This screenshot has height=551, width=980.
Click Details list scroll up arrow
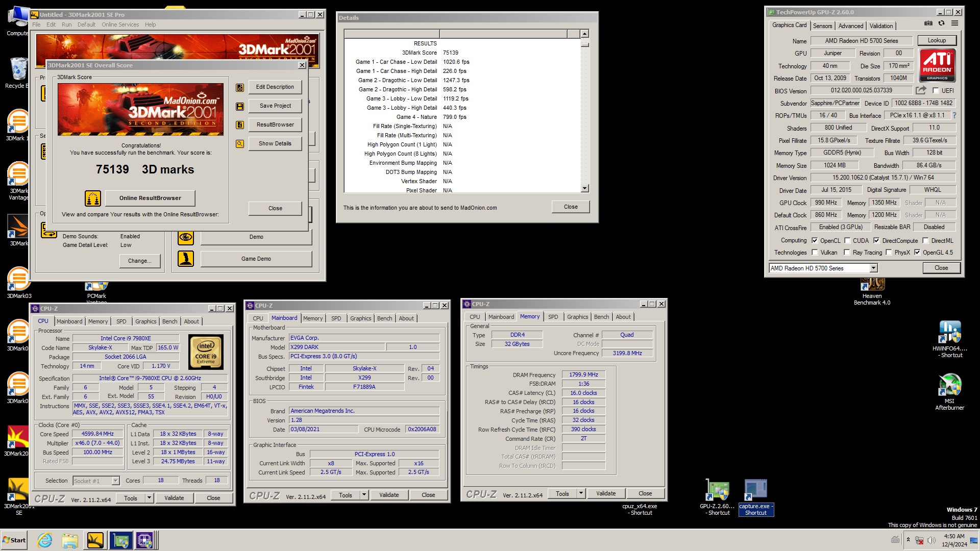[585, 34]
